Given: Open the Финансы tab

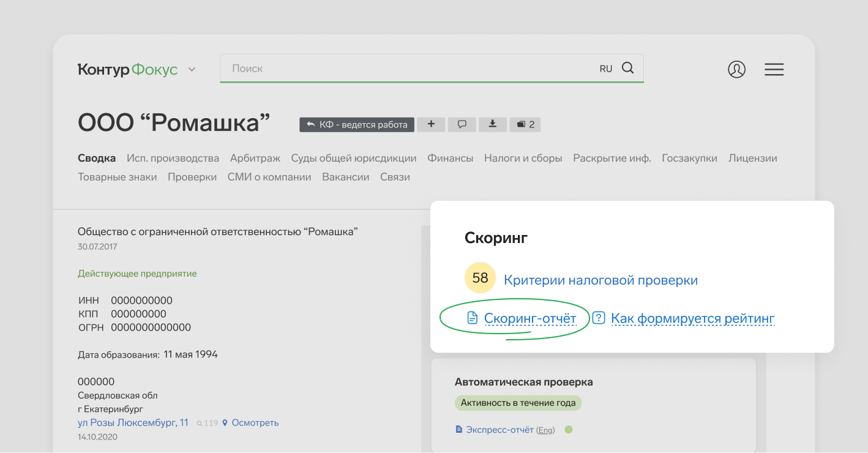Looking at the screenshot, I should coord(450,158).
